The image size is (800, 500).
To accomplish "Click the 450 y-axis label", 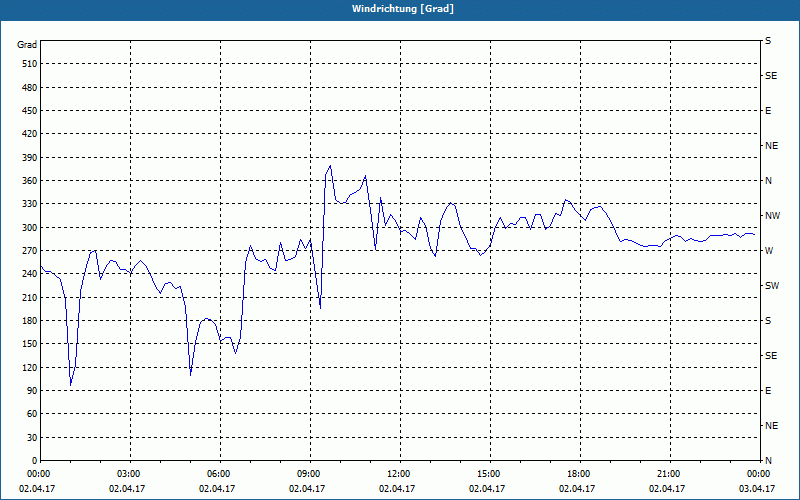I will tap(29, 111).
